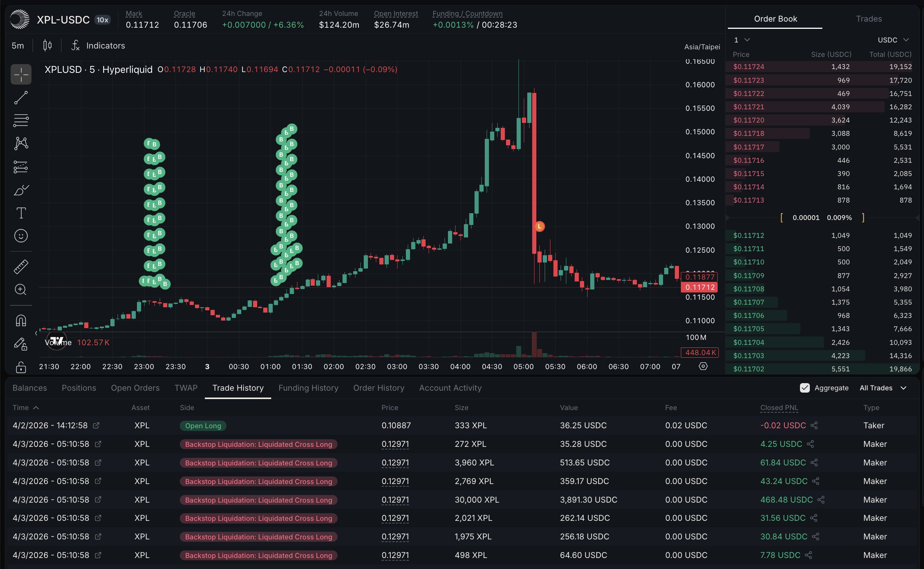
Task: Open the emoji icons tool
Action: 21,236
